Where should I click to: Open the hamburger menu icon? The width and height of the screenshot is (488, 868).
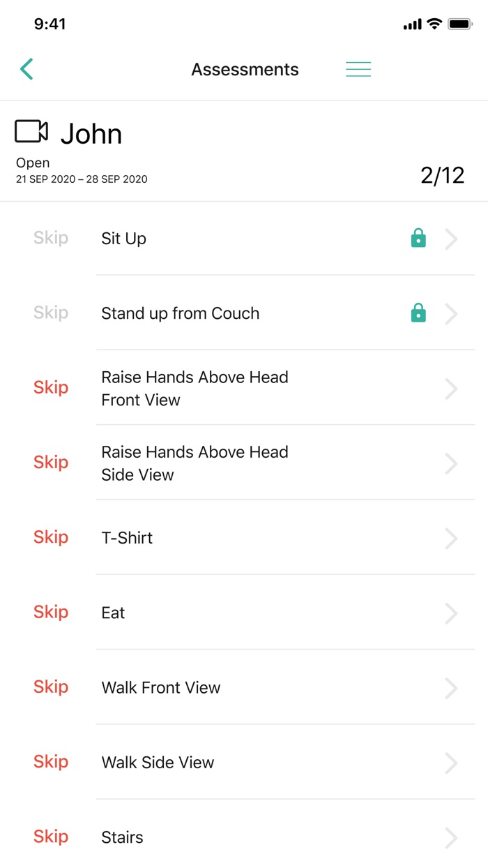358,69
